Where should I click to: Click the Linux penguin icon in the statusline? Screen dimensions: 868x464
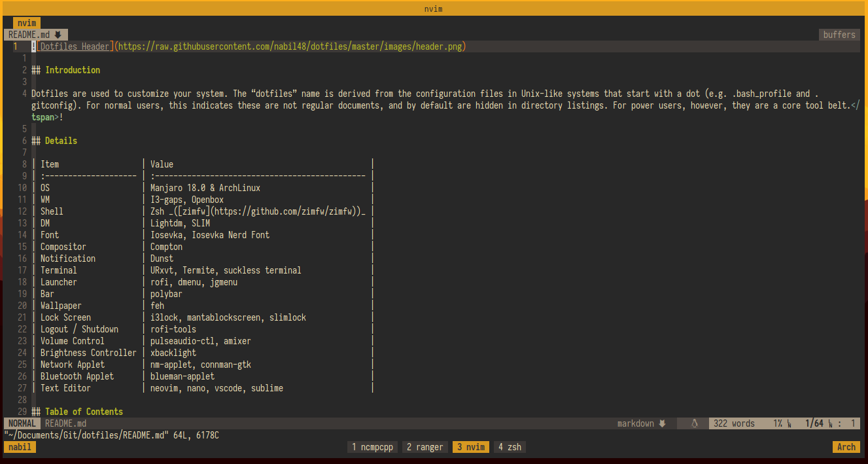pos(693,423)
